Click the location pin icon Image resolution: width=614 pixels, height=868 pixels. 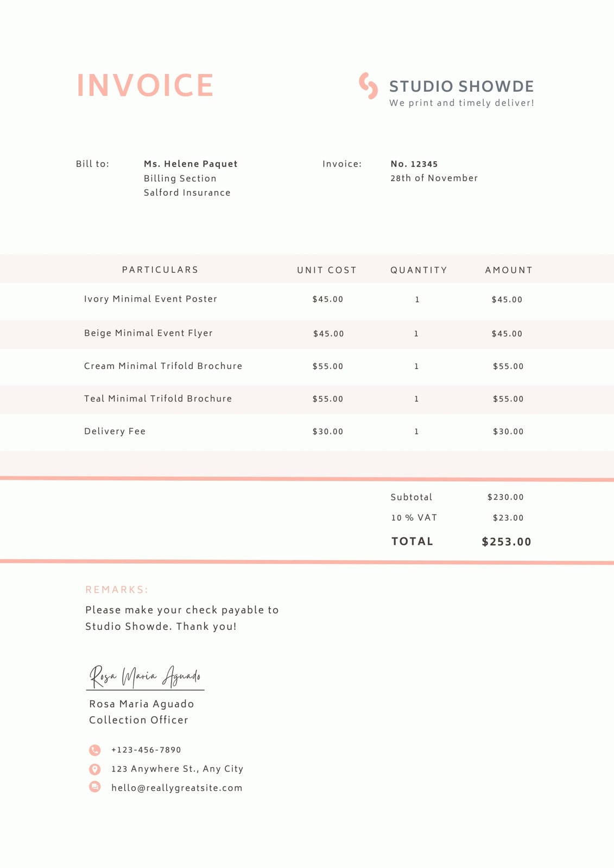click(x=95, y=769)
